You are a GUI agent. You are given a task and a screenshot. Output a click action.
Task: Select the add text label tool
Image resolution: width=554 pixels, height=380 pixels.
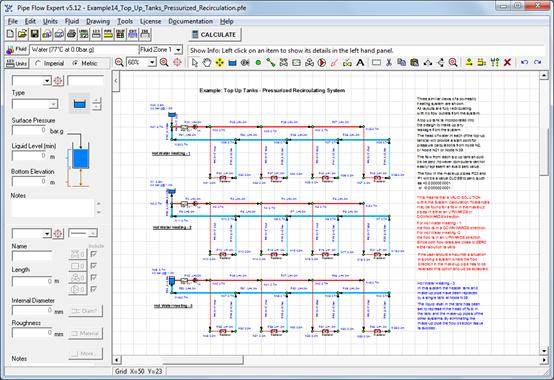point(360,63)
